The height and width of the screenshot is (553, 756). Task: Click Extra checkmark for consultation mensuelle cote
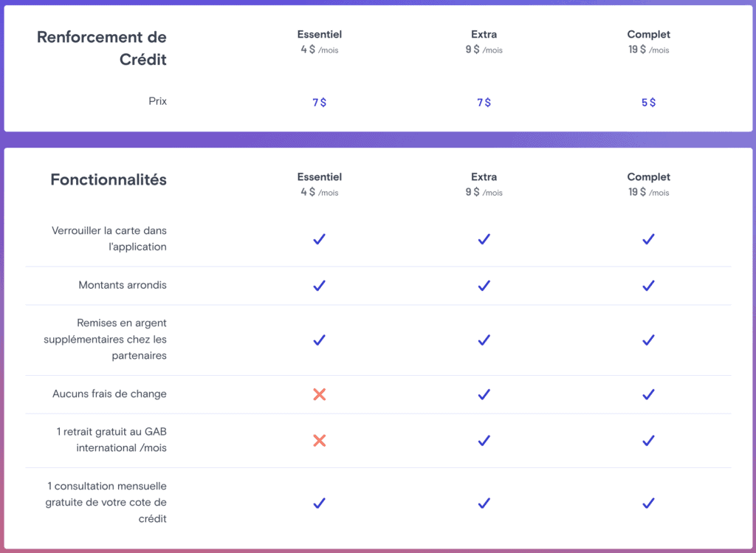(484, 503)
